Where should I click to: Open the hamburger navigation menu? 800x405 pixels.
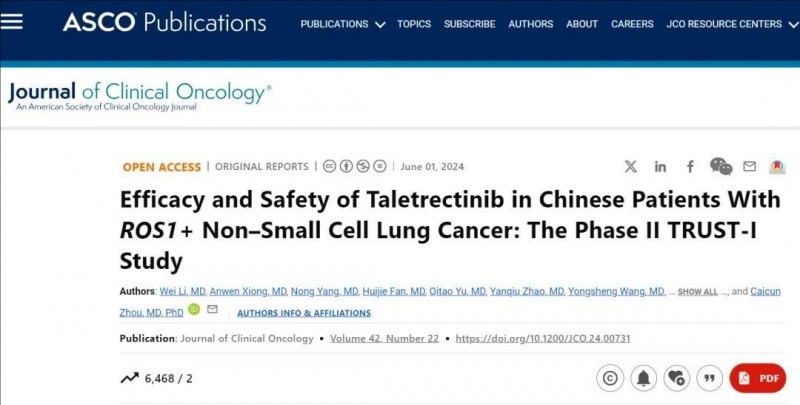click(11, 21)
